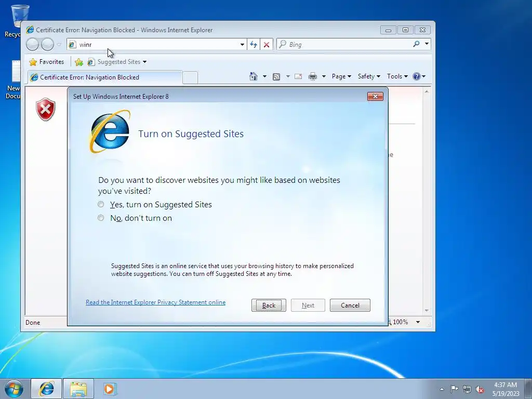Show hidden system tray icons
Viewport: 532px width, 399px height.
[x=442, y=389]
